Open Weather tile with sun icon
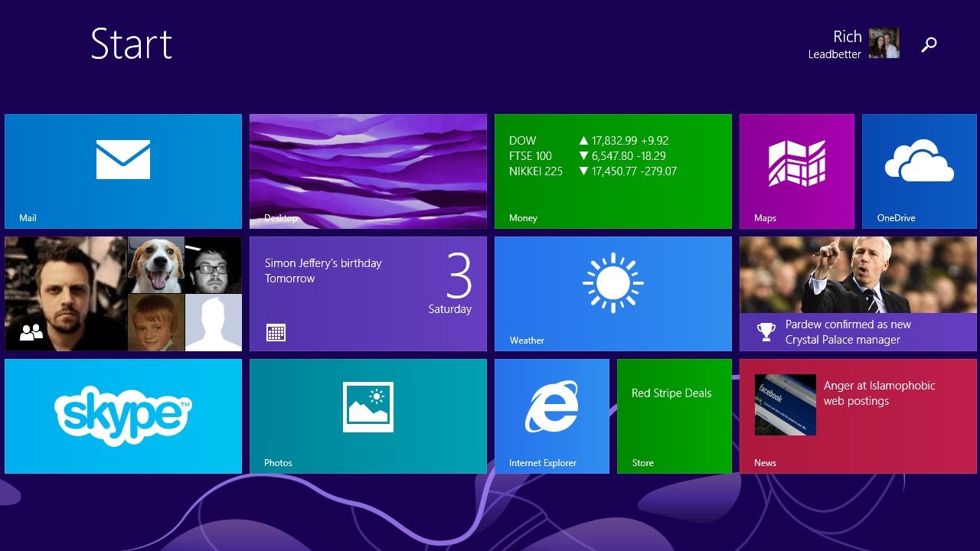The height and width of the screenshot is (551, 980). (x=612, y=283)
